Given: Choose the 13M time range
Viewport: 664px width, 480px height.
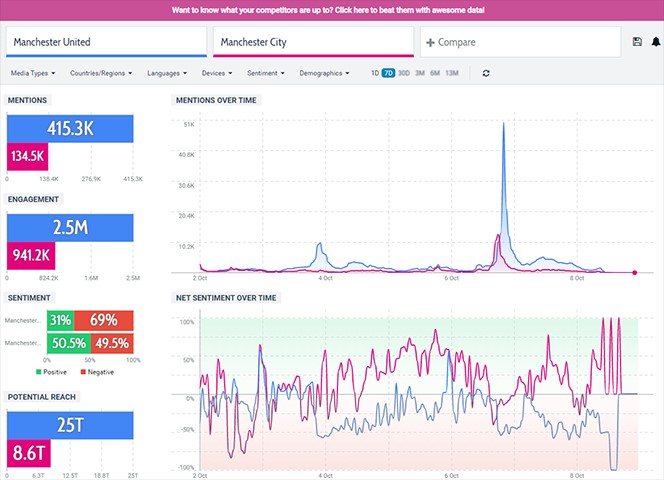Looking at the screenshot, I should (452, 73).
